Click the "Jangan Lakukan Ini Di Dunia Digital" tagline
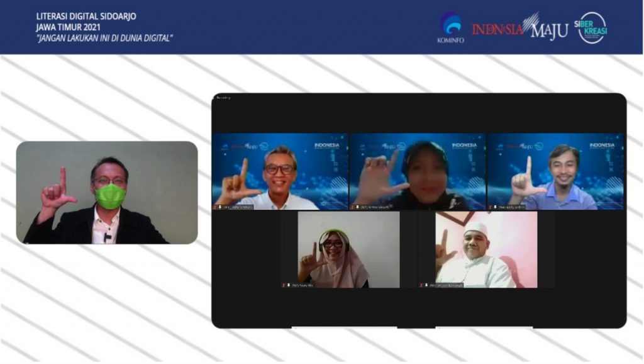 coord(104,38)
